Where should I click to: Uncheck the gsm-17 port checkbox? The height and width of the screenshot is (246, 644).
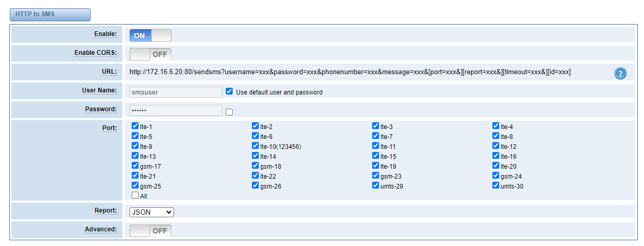coord(135,166)
